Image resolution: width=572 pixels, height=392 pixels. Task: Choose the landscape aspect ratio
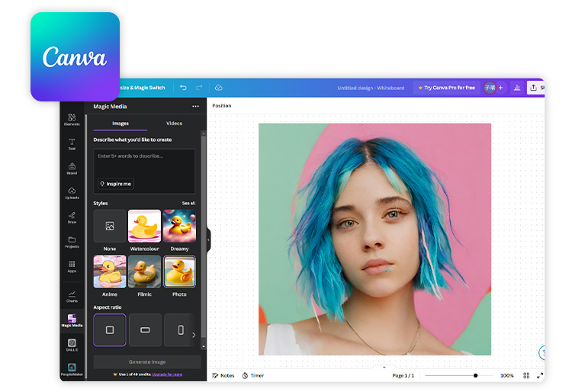point(145,330)
